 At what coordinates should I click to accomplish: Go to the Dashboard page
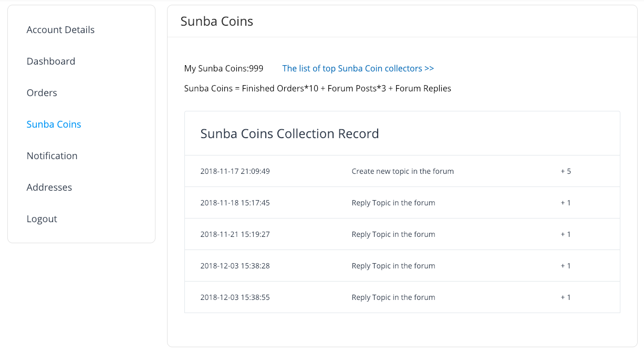51,61
